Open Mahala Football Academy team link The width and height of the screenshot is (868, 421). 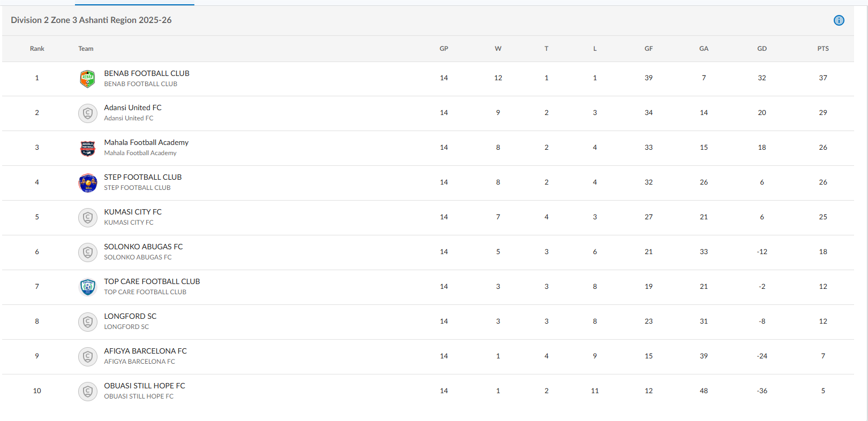[x=146, y=142]
